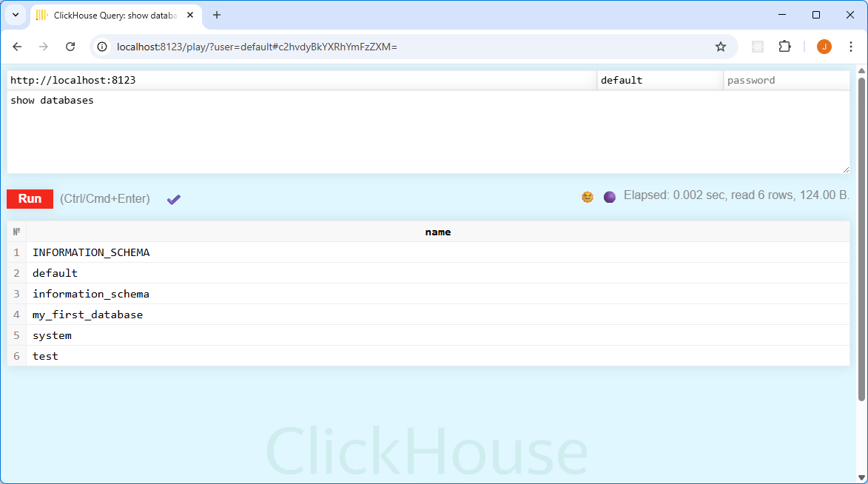Click the purple checkmark next to Run
868x484 pixels.
tap(174, 199)
